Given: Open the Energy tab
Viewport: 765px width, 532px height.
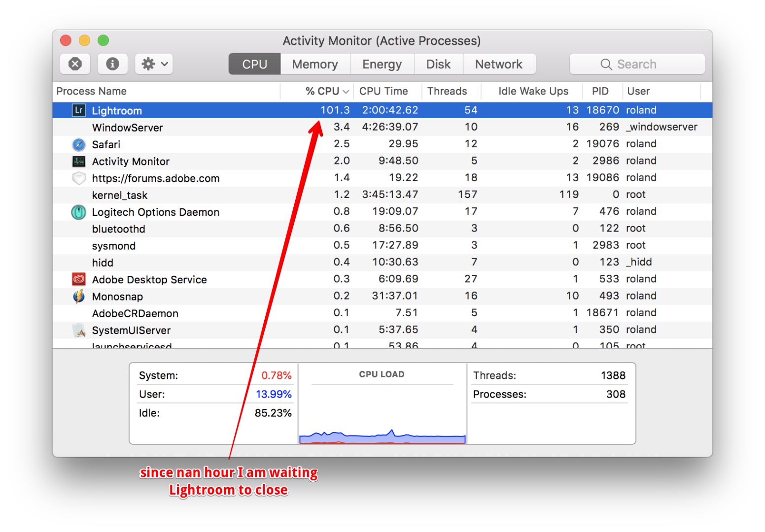Looking at the screenshot, I should coord(382,64).
